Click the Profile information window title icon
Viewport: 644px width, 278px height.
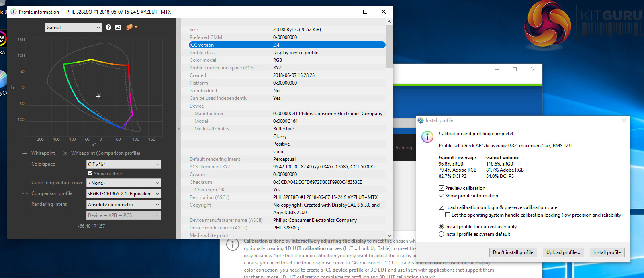13,12
